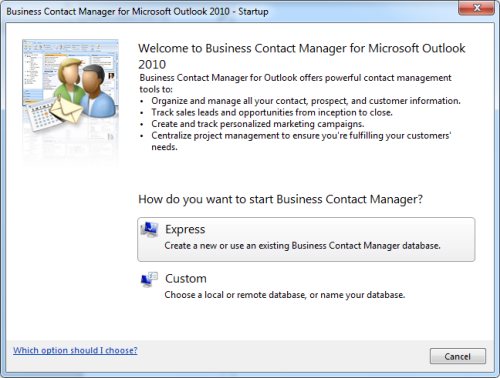The height and width of the screenshot is (378, 500).
Task: Click the Custom setup computer icon
Action: [x=149, y=279]
